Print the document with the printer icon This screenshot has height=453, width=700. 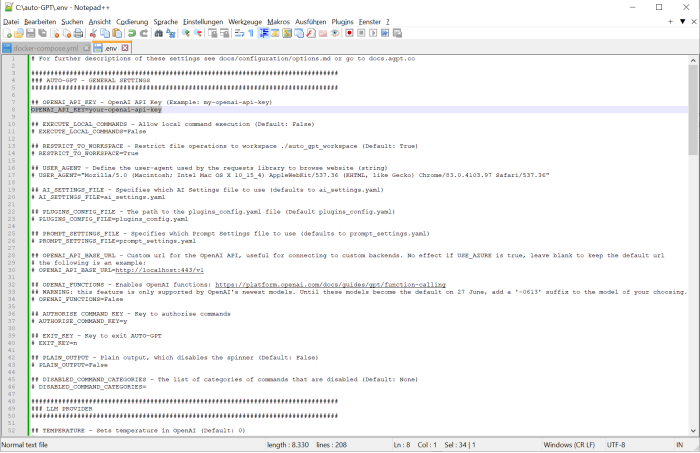[78, 33]
